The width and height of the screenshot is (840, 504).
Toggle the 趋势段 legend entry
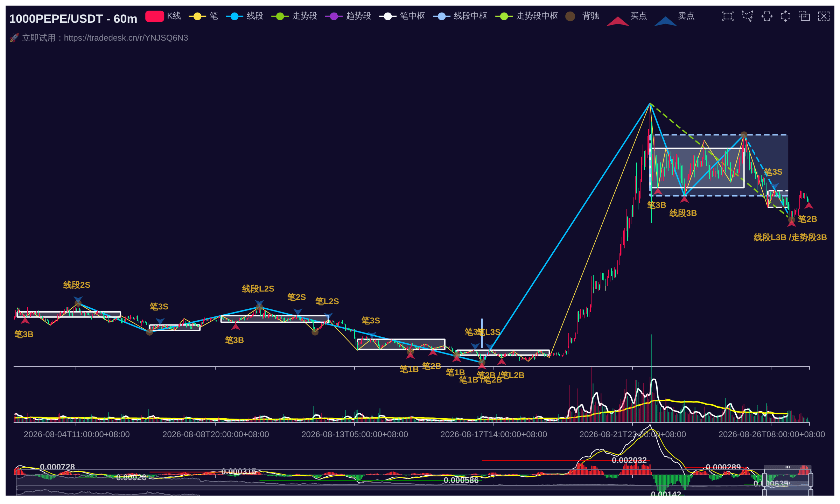[348, 16]
